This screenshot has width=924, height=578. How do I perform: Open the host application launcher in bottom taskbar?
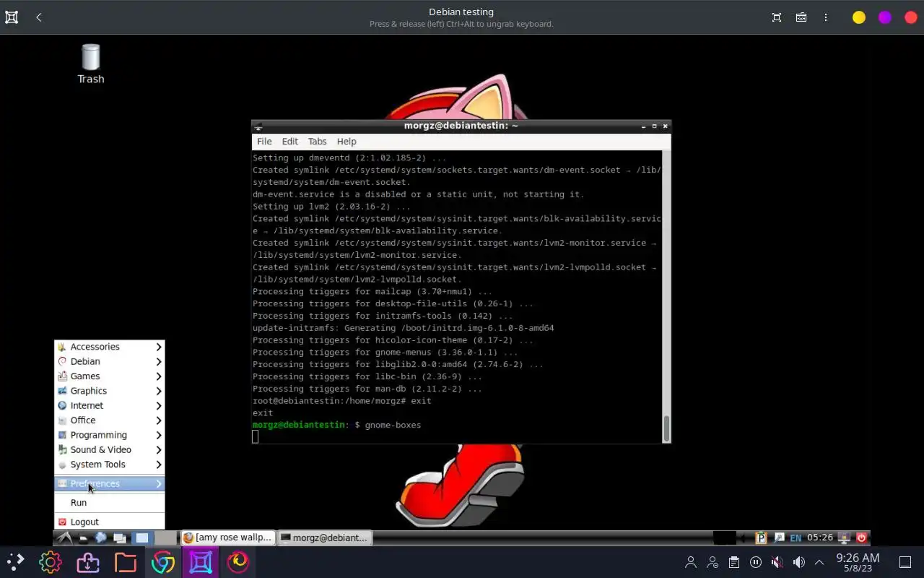[14, 561]
